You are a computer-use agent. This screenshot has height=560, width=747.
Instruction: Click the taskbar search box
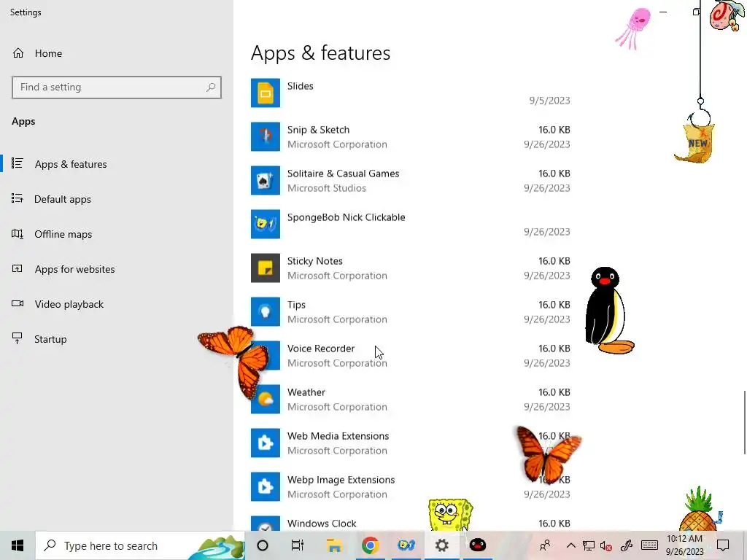[140, 545]
